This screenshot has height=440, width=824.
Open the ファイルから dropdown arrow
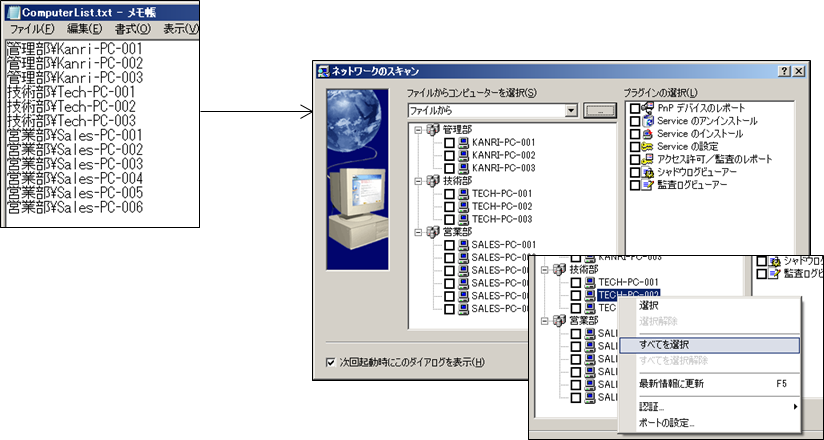[x=571, y=111]
